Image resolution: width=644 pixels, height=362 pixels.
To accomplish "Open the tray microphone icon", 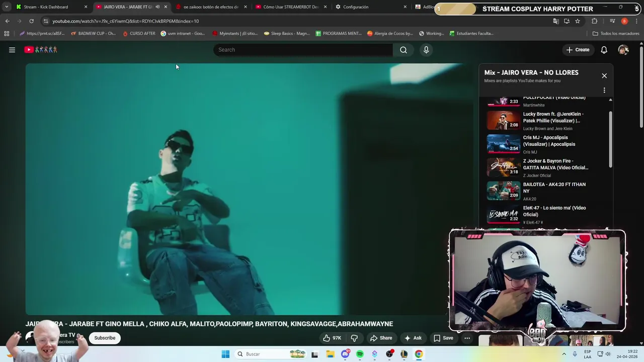I will tap(575, 354).
